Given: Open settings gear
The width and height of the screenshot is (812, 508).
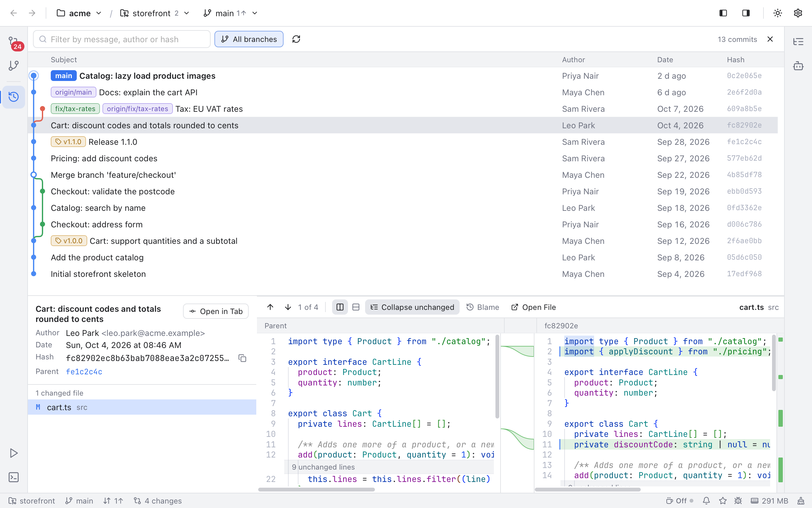Looking at the screenshot, I should 798,13.
